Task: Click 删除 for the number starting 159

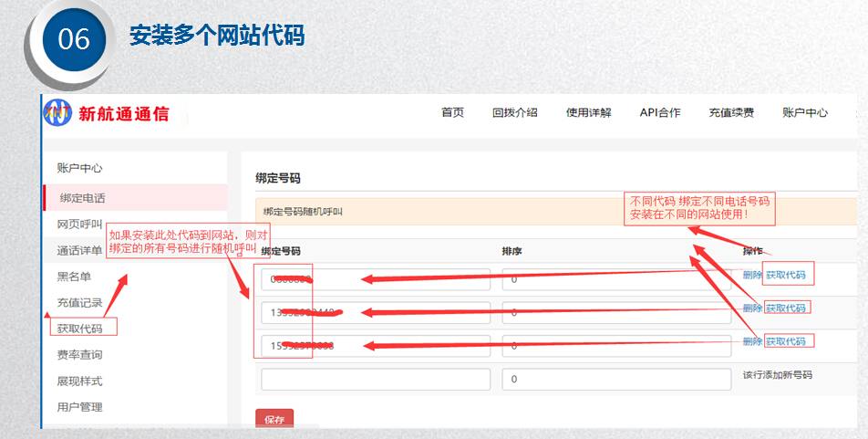Action: point(751,341)
